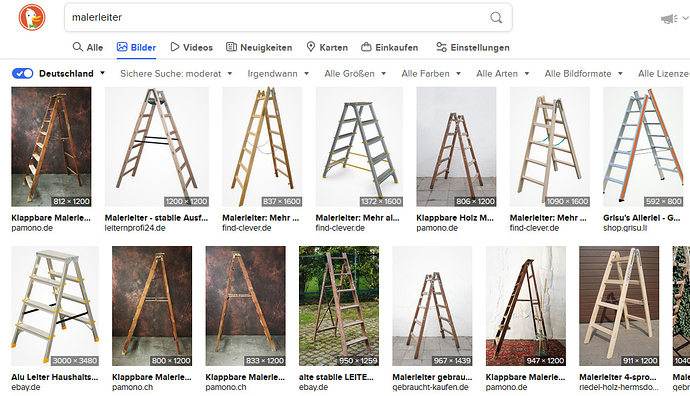The width and height of the screenshot is (690, 396).
Task: Click the magnifying glass search icon
Action: [496, 18]
